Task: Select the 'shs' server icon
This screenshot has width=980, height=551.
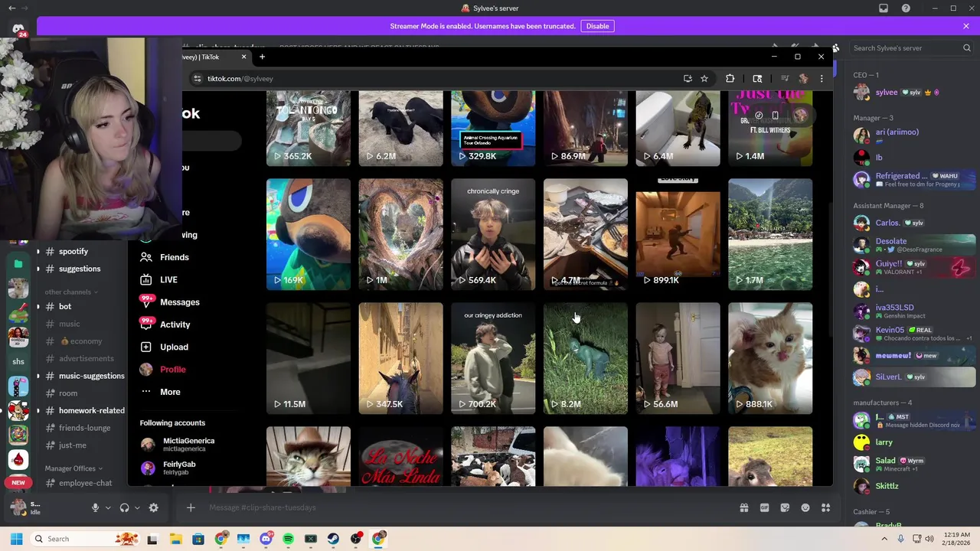Action: coord(18,362)
